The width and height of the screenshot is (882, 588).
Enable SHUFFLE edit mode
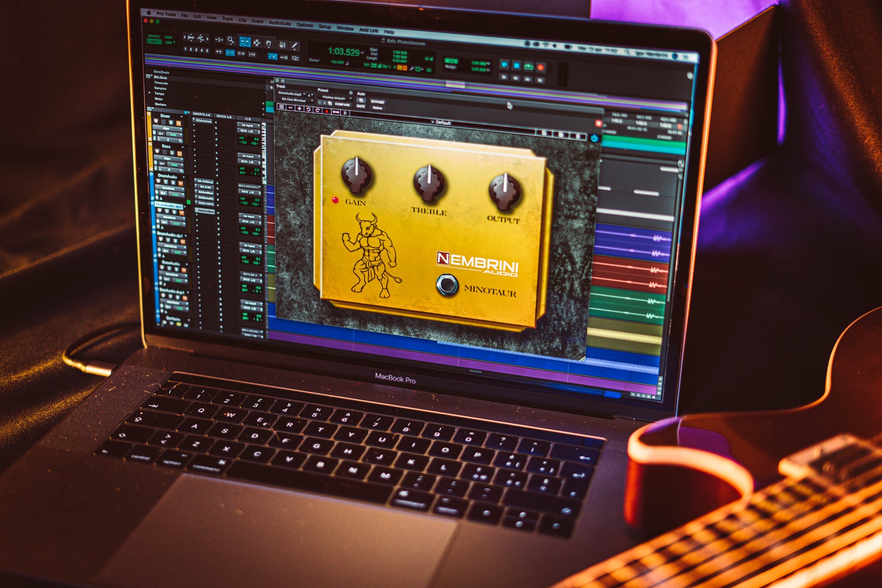pos(154,36)
